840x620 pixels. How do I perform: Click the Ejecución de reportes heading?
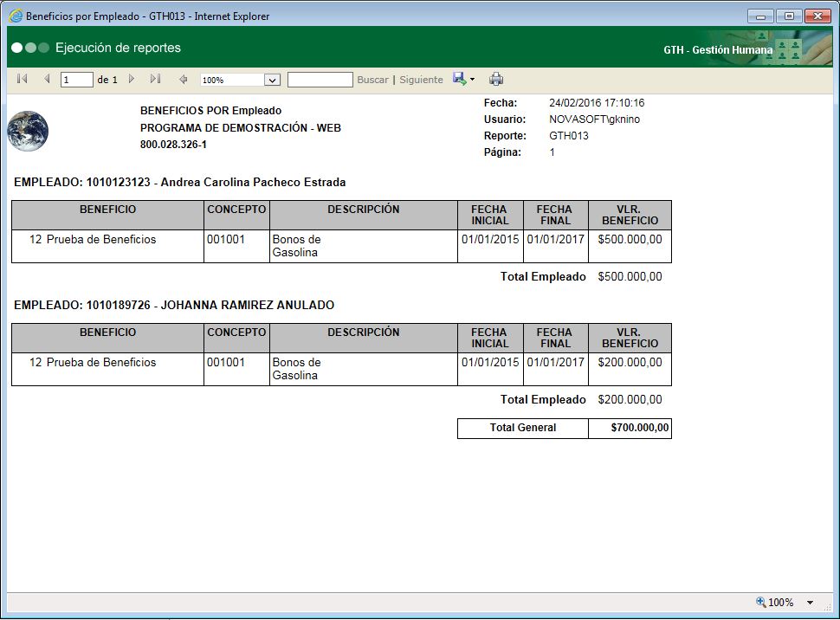118,48
